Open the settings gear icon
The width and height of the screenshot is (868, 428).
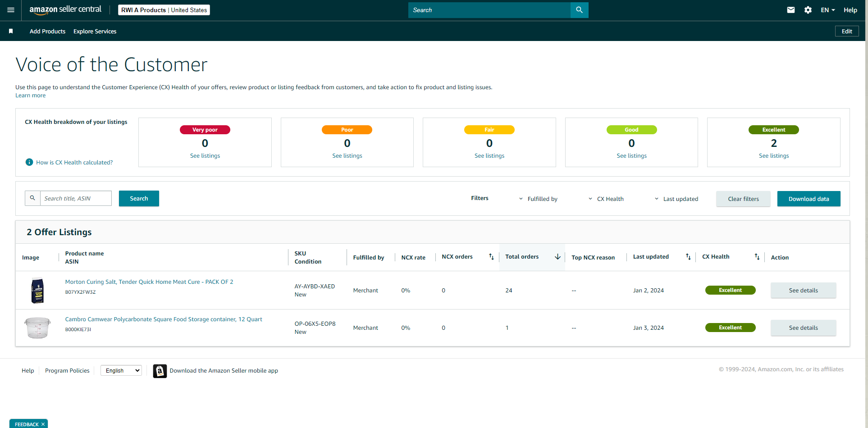[x=808, y=10]
